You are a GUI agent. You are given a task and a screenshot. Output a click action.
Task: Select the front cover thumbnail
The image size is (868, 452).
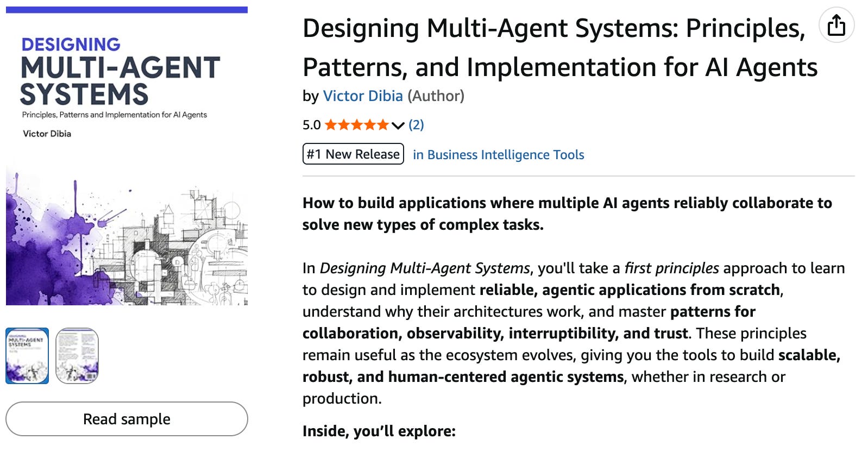[x=27, y=356]
